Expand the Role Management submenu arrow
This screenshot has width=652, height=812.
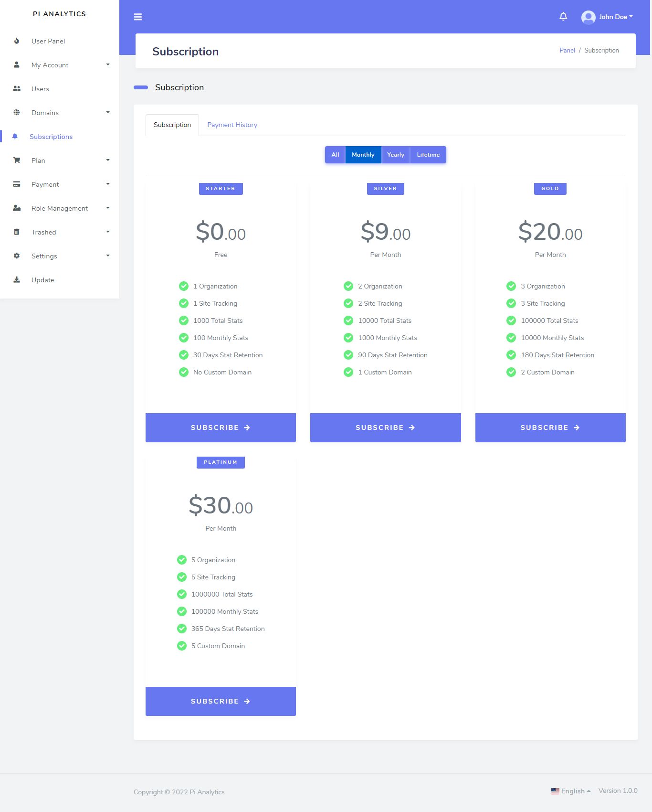tap(108, 208)
